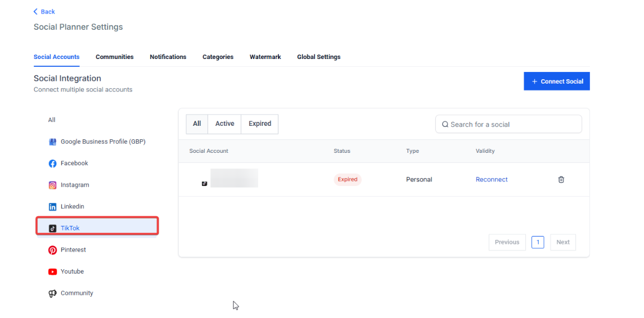Delete the expired account with trash icon
The image size is (644, 318).
561,180
